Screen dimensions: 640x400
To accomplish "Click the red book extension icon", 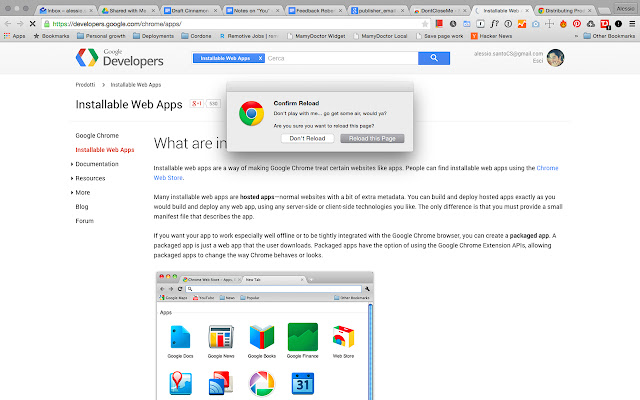I will pos(439,24).
